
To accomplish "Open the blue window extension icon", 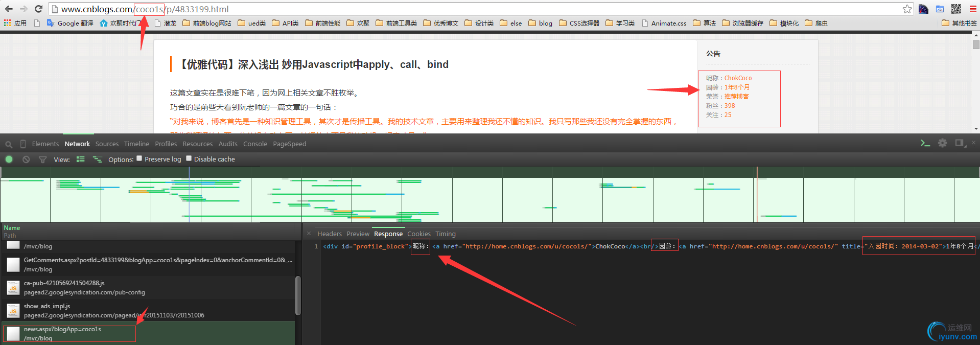I will (940, 9).
